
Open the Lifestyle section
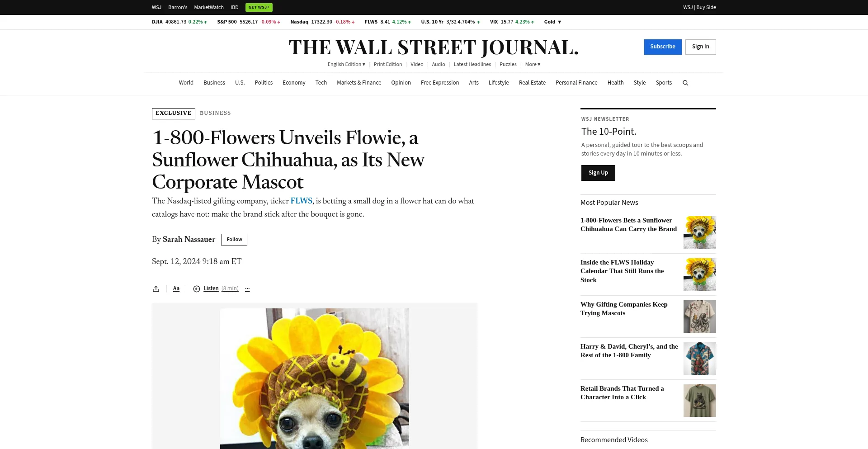coord(499,83)
